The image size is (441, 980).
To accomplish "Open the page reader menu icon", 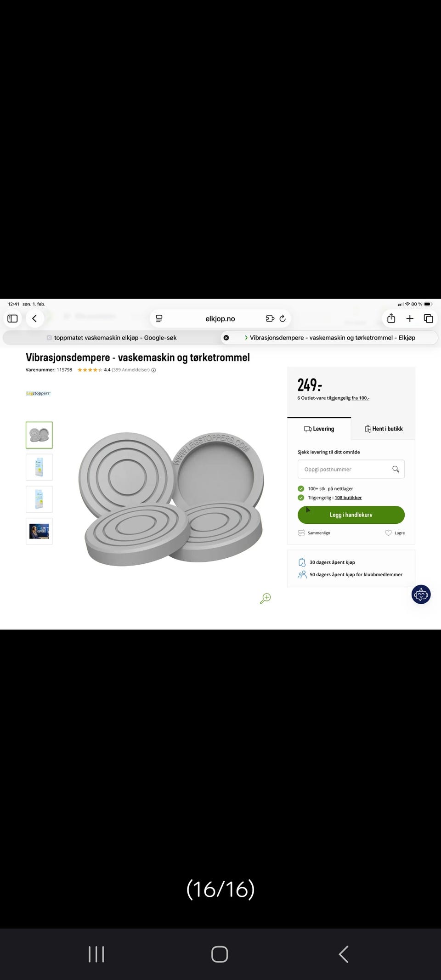I will point(159,318).
